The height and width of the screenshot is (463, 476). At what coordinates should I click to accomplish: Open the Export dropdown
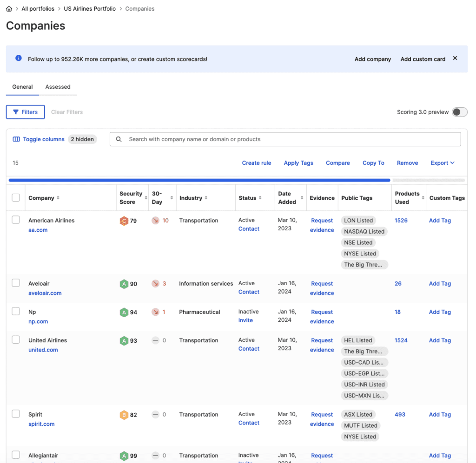(x=443, y=163)
